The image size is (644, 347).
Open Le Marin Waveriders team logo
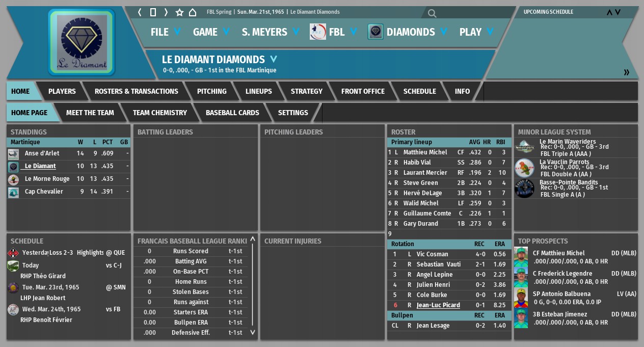(x=524, y=147)
